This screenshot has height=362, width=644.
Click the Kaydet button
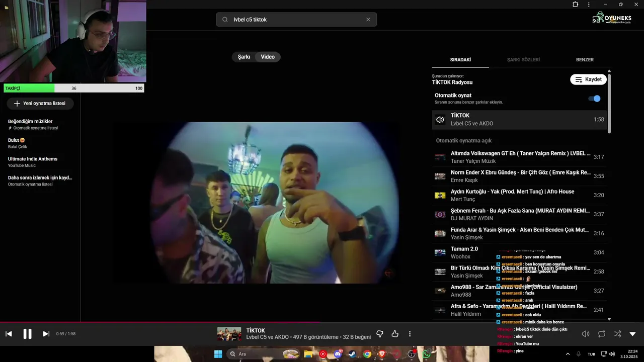[x=588, y=79]
